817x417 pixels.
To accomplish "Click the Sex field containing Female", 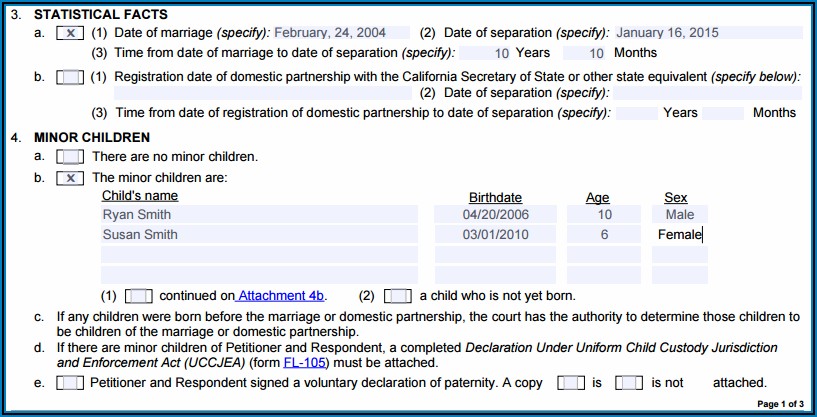I will 680,235.
